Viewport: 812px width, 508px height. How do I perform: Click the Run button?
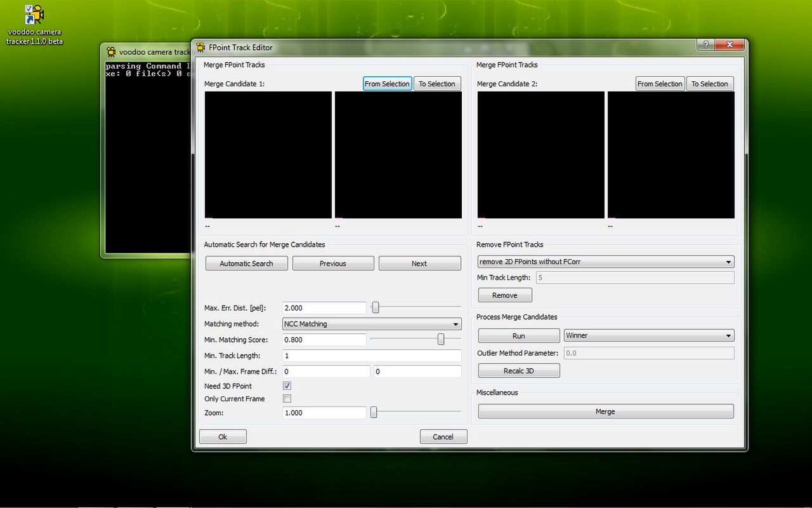(519, 336)
